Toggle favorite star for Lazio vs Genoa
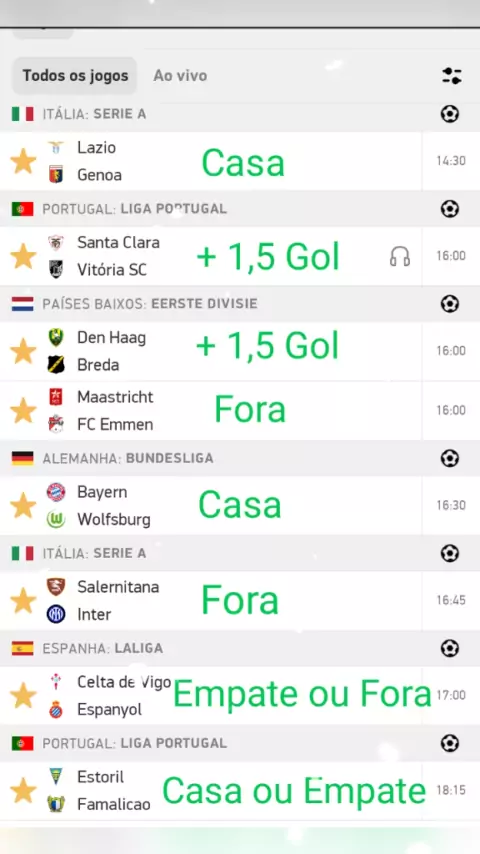 point(23,161)
